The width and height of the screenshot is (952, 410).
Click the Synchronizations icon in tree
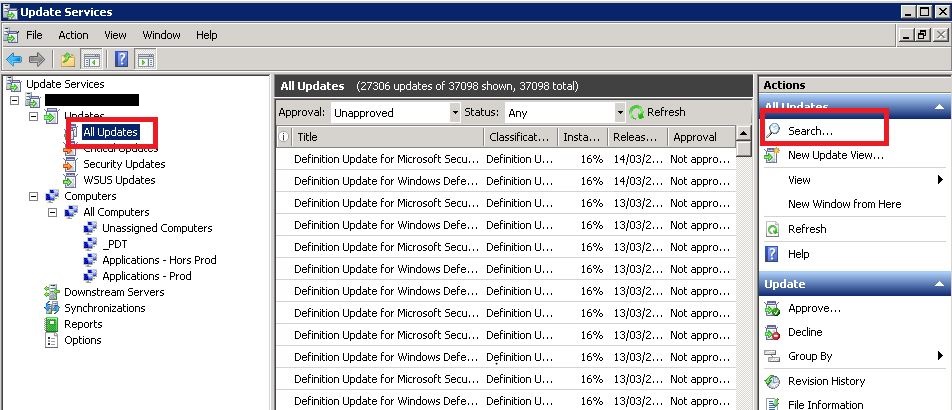tap(52, 308)
